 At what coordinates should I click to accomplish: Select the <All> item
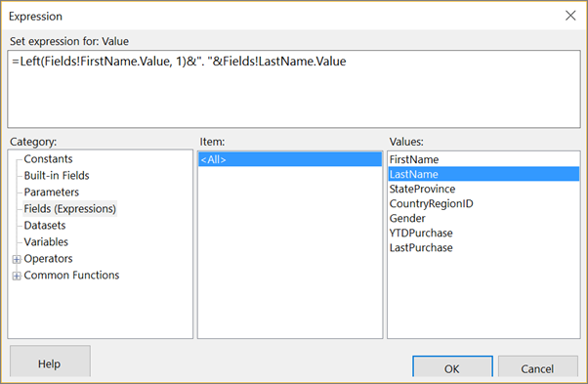(x=290, y=159)
